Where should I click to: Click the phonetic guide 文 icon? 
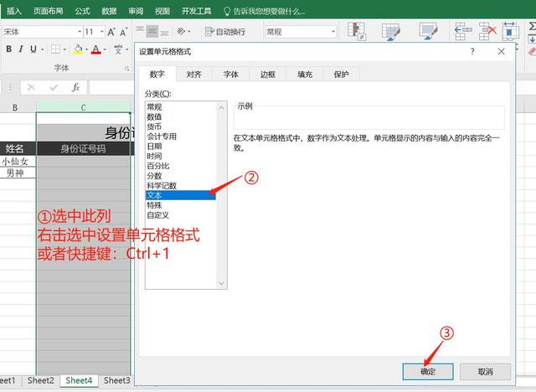(118, 49)
